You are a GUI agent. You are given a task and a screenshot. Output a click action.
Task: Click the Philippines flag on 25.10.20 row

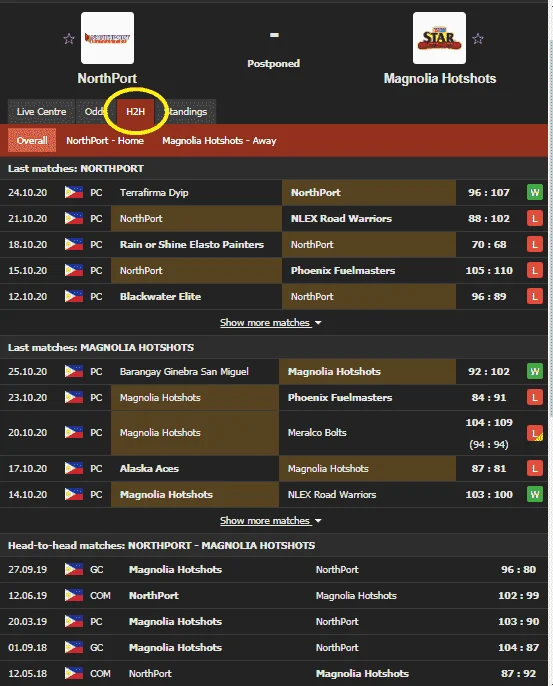[74, 371]
